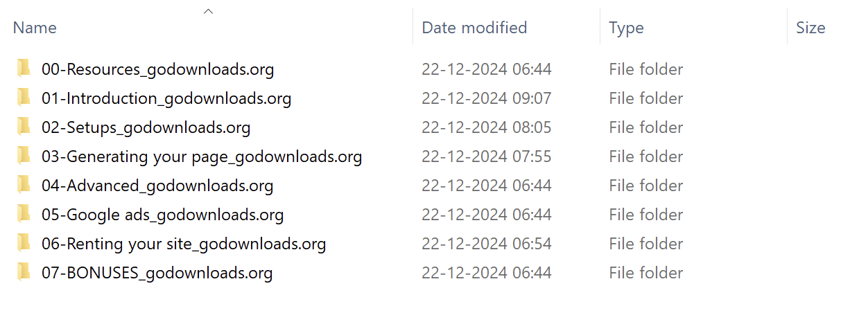868x313 pixels.
Task: Select 05-Google ads_godownloads.org folder name
Action: coord(162,215)
